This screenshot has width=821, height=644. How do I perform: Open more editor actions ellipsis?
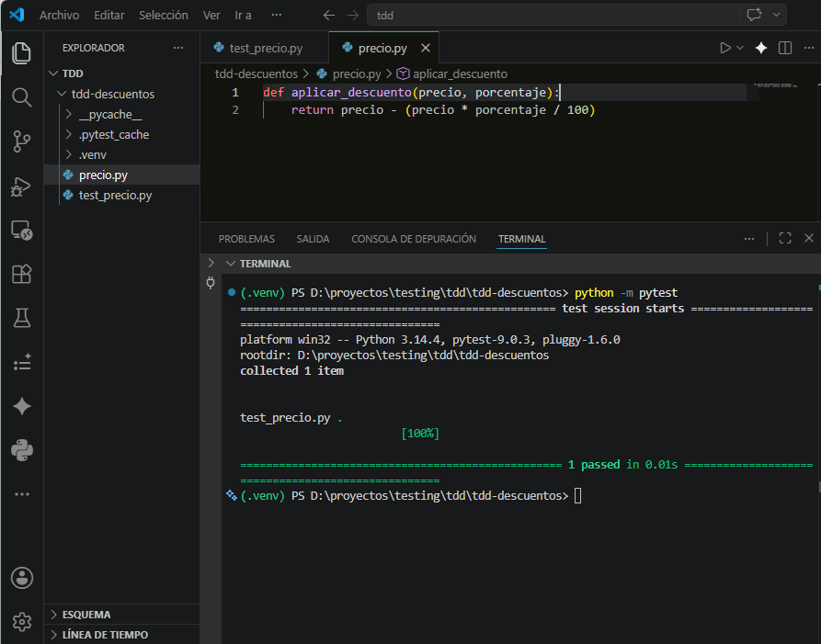coord(809,48)
